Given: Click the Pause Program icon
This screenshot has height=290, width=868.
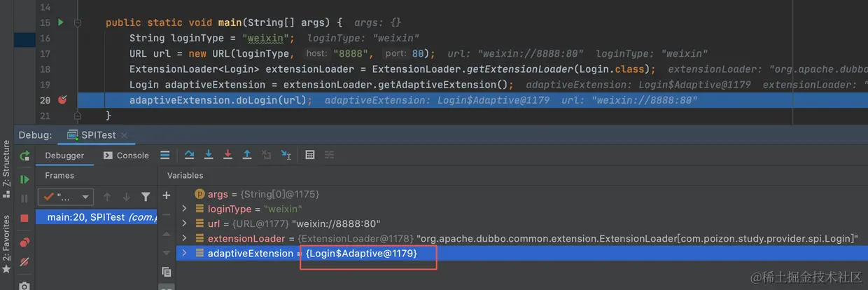Looking at the screenshot, I should click(24, 199).
